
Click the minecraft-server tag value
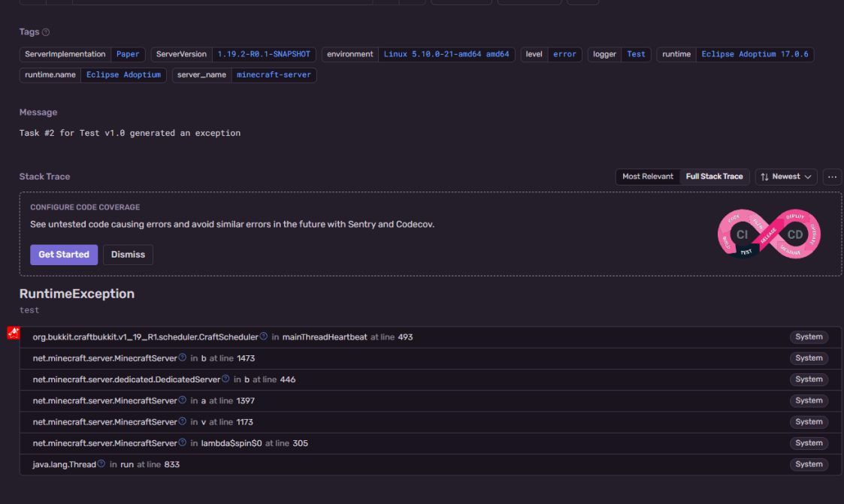(274, 75)
